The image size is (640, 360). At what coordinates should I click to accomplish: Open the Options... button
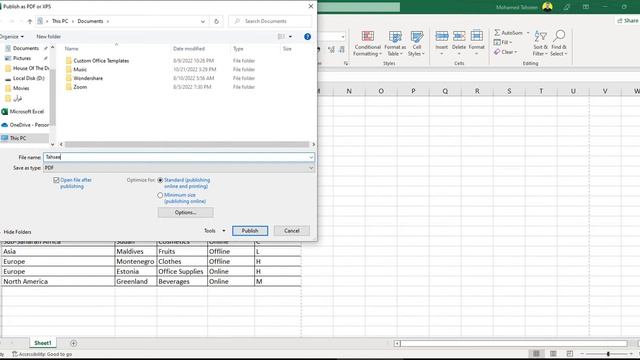pos(186,212)
